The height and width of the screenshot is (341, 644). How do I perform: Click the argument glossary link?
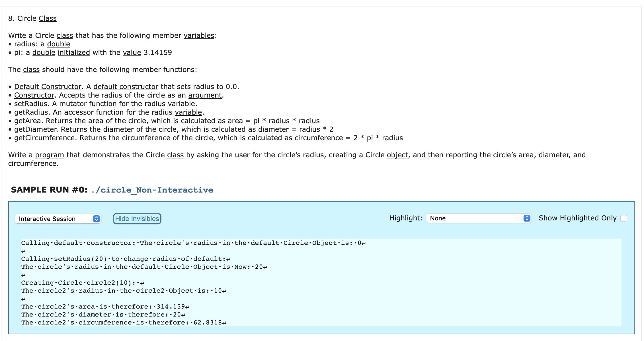point(205,95)
